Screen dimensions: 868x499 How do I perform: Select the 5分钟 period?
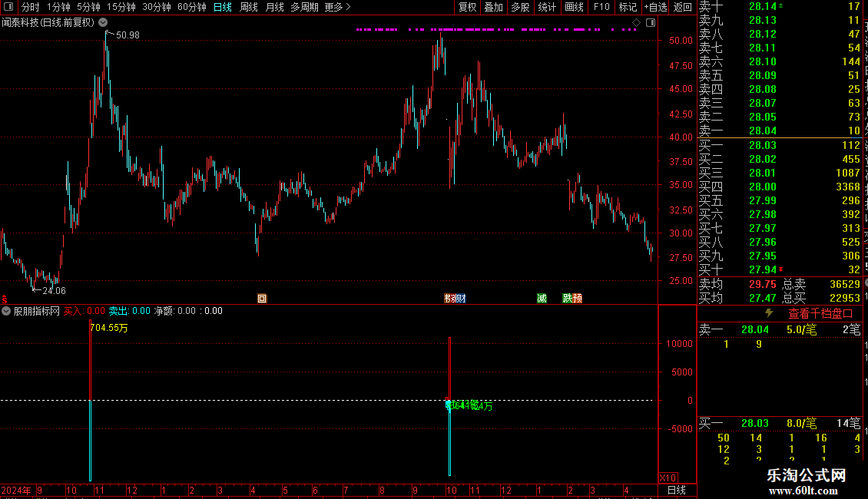pyautogui.click(x=88, y=7)
